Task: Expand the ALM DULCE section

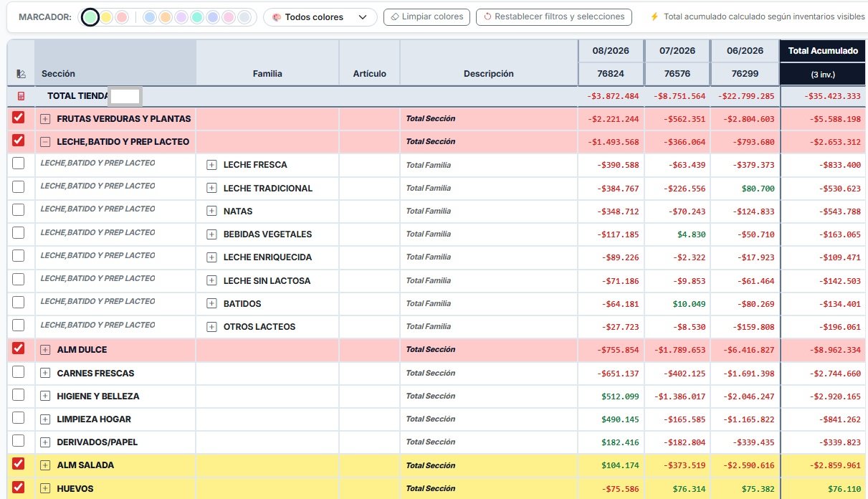Action: [x=45, y=350]
